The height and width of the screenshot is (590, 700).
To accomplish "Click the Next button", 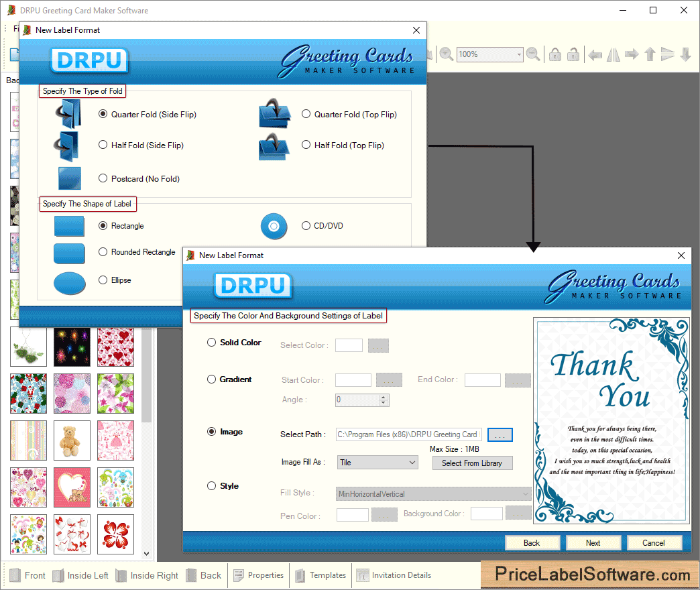I will pos(593,542).
